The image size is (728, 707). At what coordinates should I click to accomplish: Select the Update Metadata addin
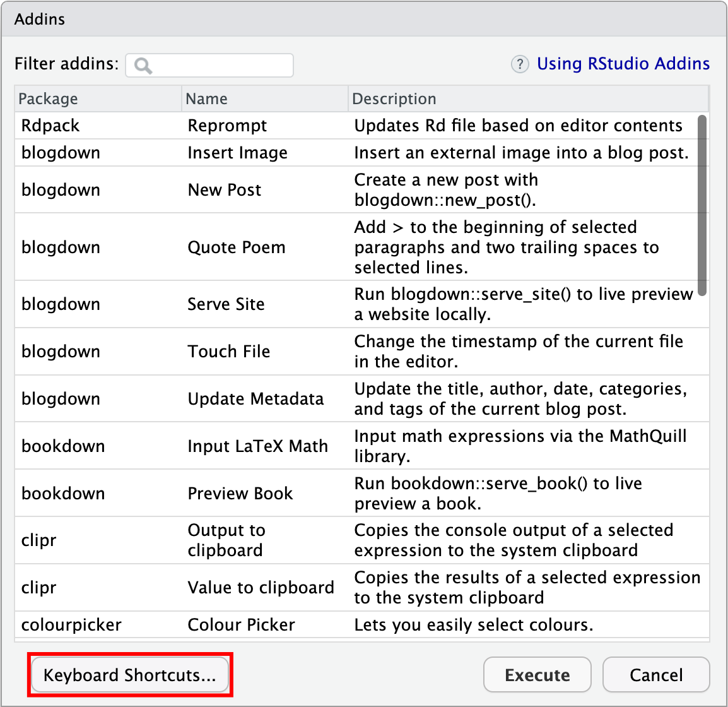[x=255, y=398]
